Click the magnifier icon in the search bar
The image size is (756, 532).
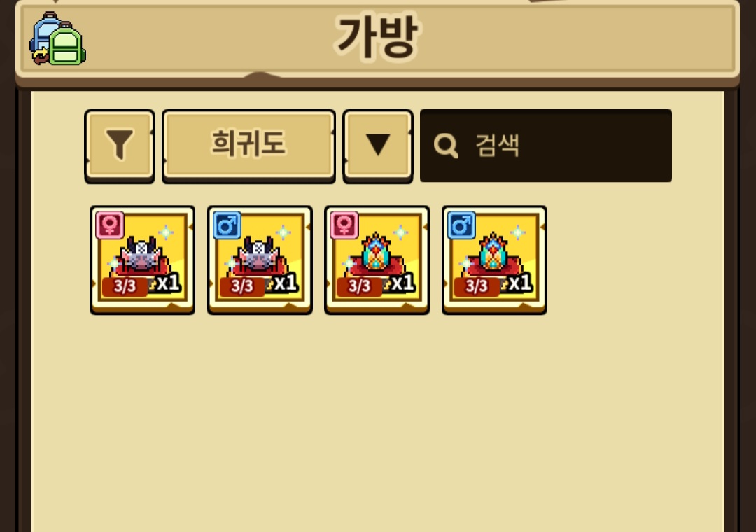(445, 145)
